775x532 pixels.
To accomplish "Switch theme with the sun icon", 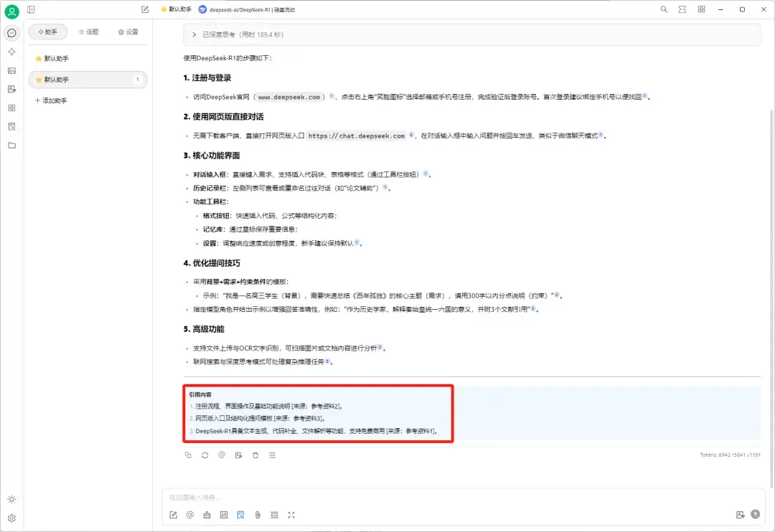I will 12,500.
